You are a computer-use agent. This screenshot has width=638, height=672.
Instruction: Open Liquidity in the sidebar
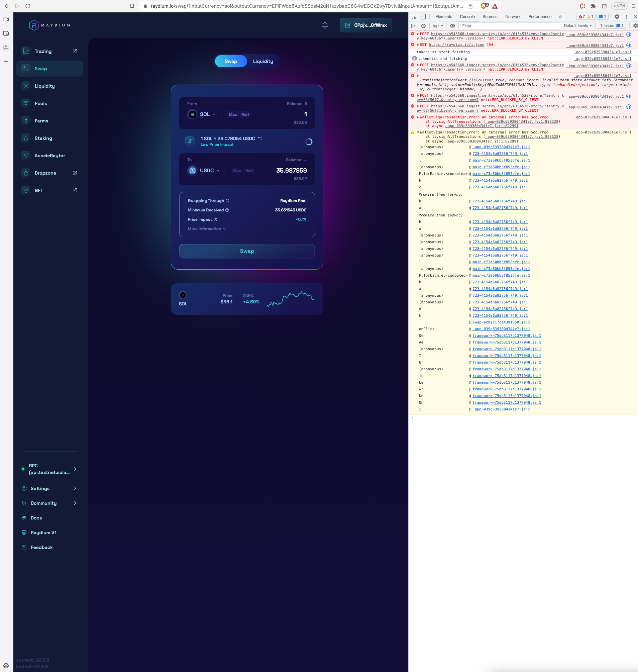click(x=49, y=86)
